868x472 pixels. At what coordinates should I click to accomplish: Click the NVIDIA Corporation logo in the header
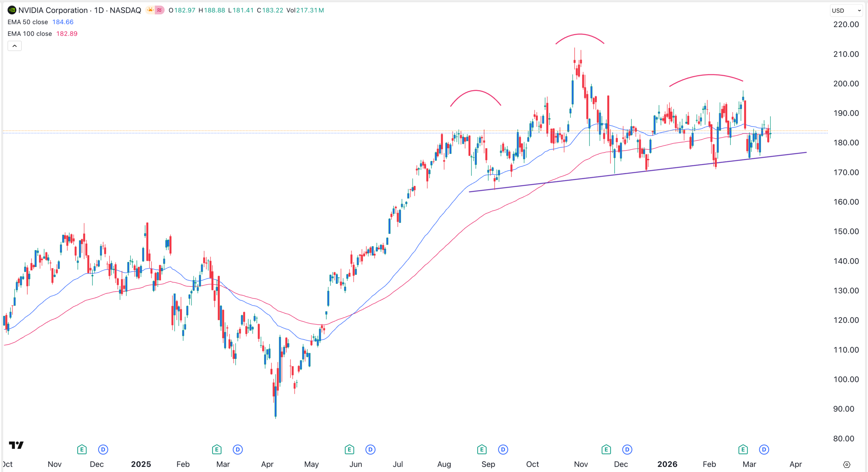coord(12,10)
